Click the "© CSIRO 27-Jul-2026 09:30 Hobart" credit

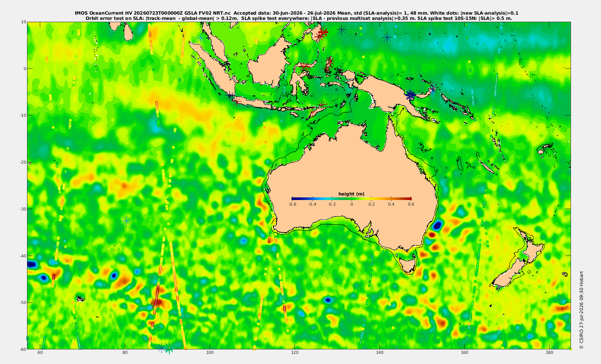(581, 310)
